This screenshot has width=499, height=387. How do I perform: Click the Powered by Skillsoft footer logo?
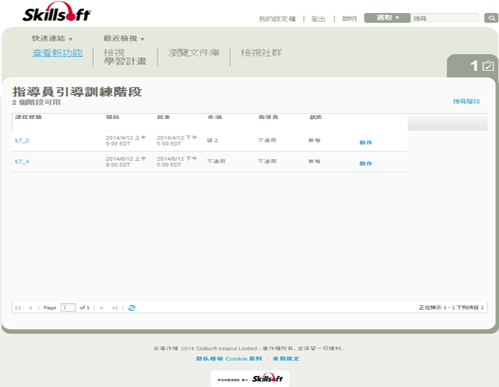click(250, 379)
